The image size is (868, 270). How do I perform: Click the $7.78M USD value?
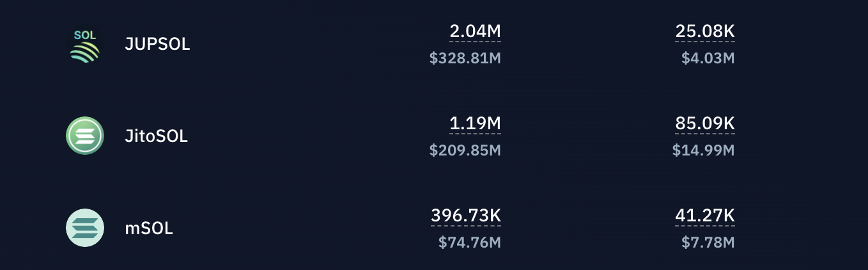point(708,243)
